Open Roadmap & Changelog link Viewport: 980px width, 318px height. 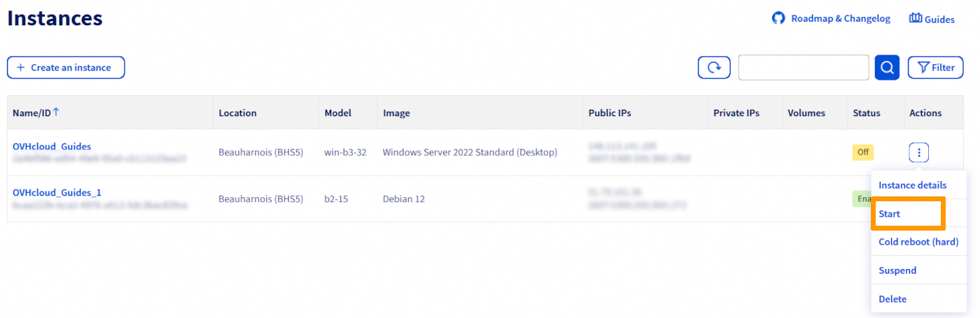[841, 19]
